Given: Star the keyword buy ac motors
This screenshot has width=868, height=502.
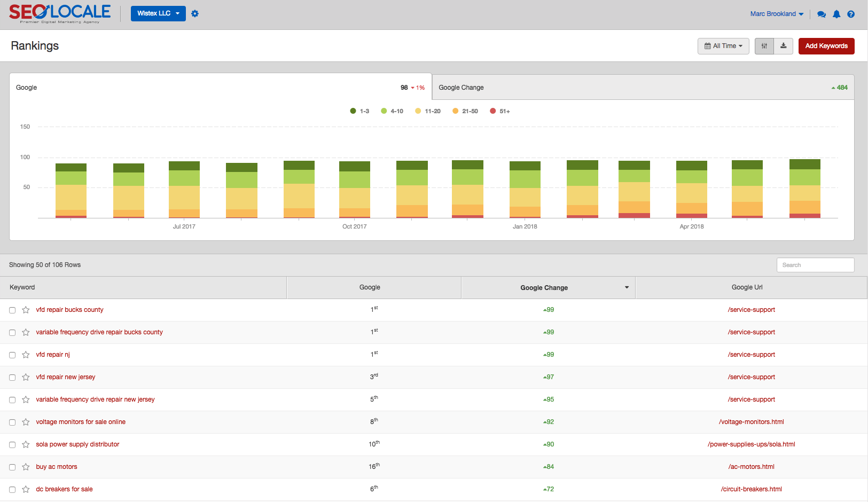Looking at the screenshot, I should coord(26,467).
